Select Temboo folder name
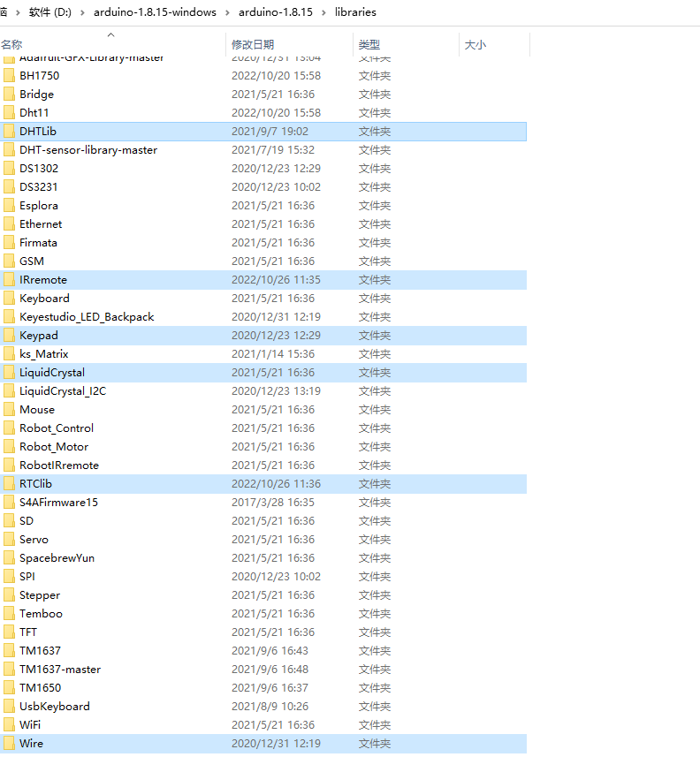Screen dimensions: 700x757 [41, 614]
